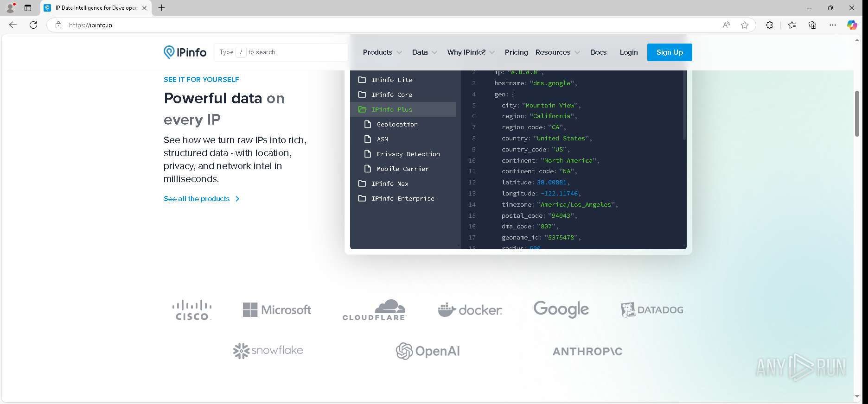Refresh the current page
This screenshot has height=404, width=868.
point(33,25)
